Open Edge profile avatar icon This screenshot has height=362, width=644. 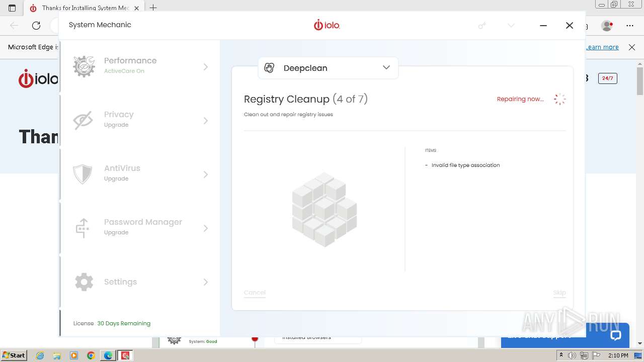click(x=607, y=25)
